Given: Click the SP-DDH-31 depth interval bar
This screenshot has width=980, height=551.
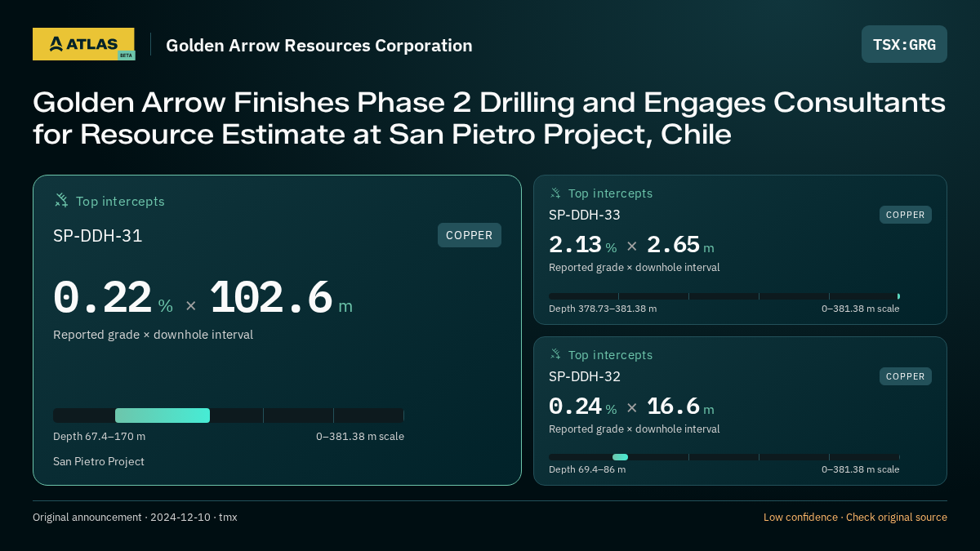Looking at the screenshot, I should click(x=229, y=415).
